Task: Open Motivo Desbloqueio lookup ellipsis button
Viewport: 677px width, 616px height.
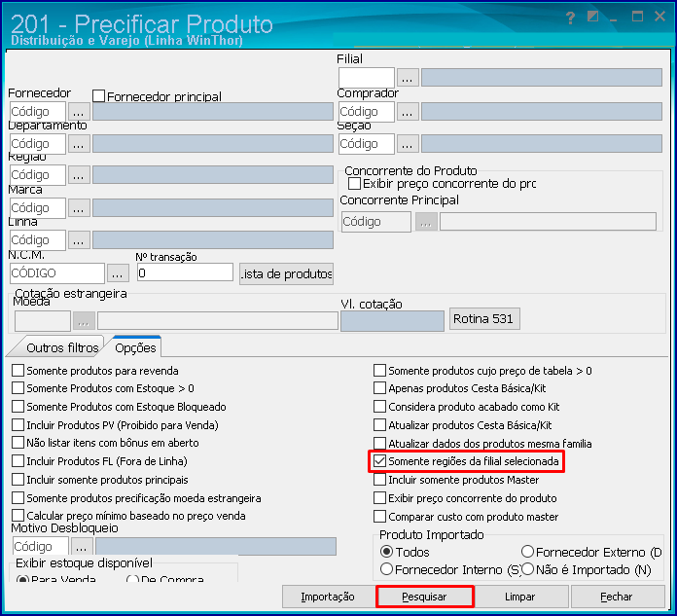Action: 82,547
